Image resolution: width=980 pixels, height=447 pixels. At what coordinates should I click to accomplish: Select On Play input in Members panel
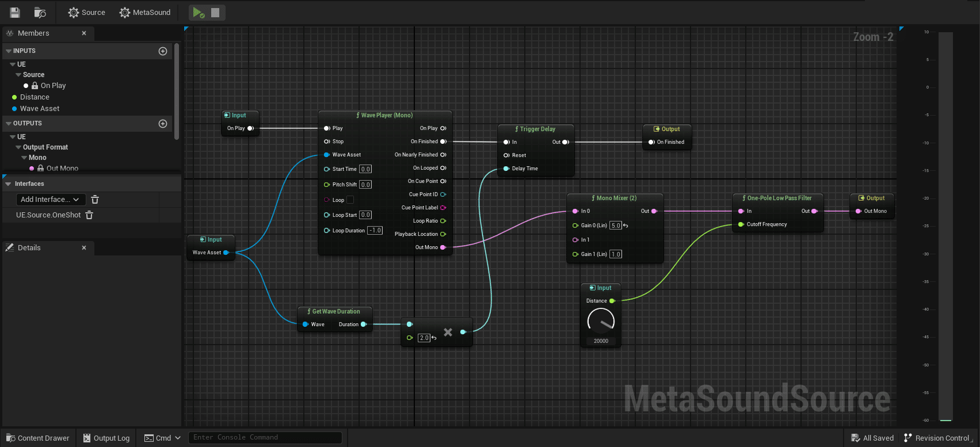point(53,86)
